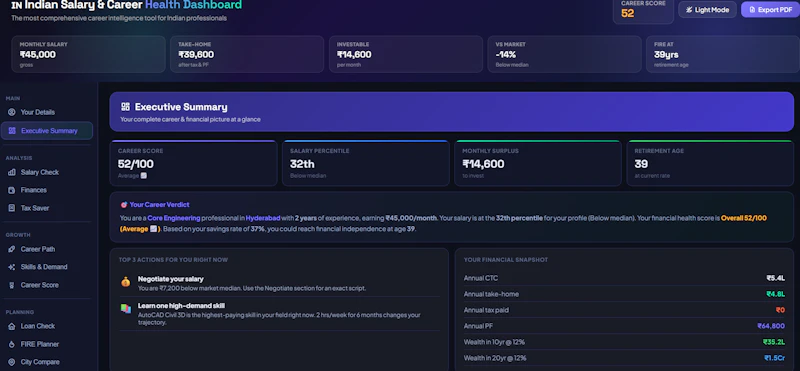Click the Monthly Surplus ₹14,600 card
The height and width of the screenshot is (371, 800).
click(x=538, y=163)
